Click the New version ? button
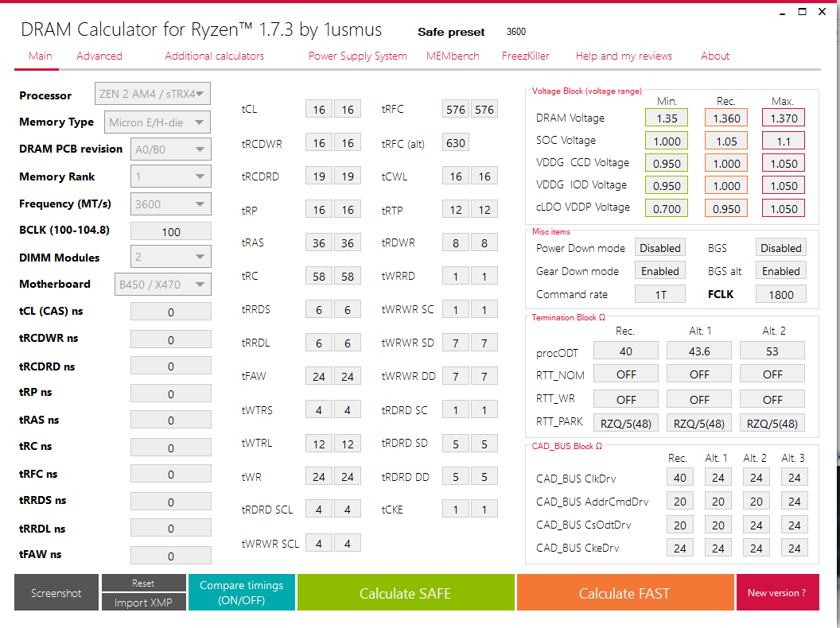The width and height of the screenshot is (840, 628). point(777,593)
